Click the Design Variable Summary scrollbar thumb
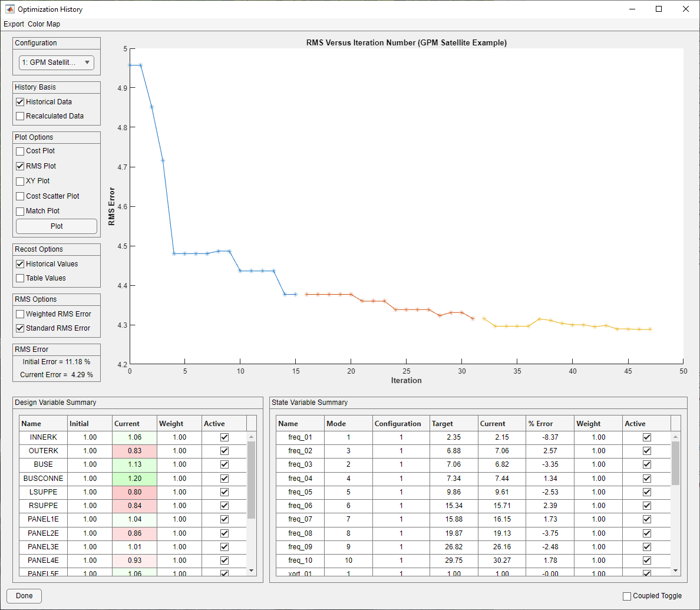The image size is (700, 610). coord(252,480)
